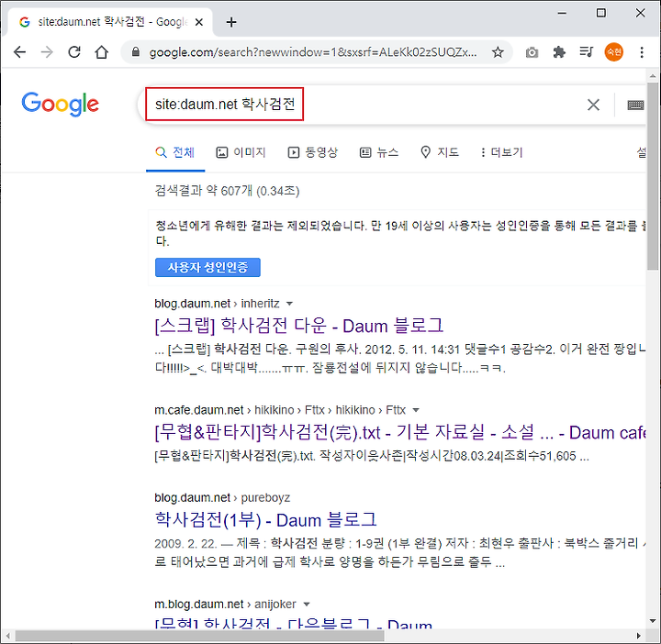Screen dimensions: 661x644
Task: Bookmark this page with the star icon
Action: [x=498, y=52]
